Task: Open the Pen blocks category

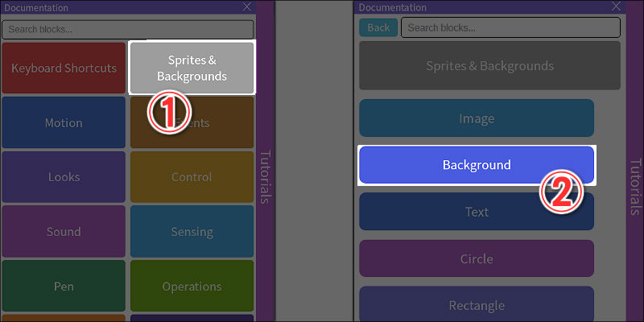Action: pyautogui.click(x=64, y=286)
